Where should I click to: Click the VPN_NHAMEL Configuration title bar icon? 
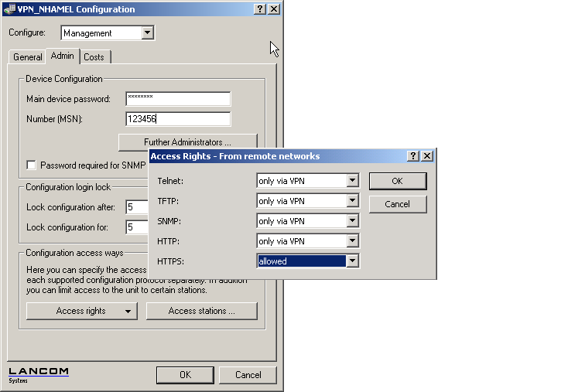(9, 9)
